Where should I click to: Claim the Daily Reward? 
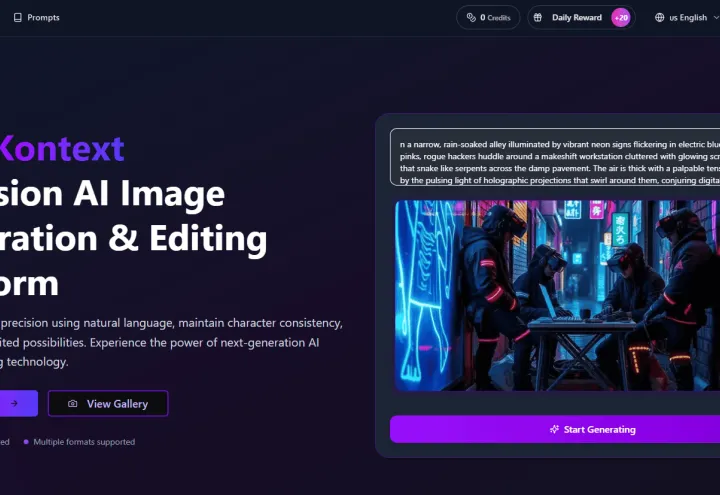[x=581, y=17]
